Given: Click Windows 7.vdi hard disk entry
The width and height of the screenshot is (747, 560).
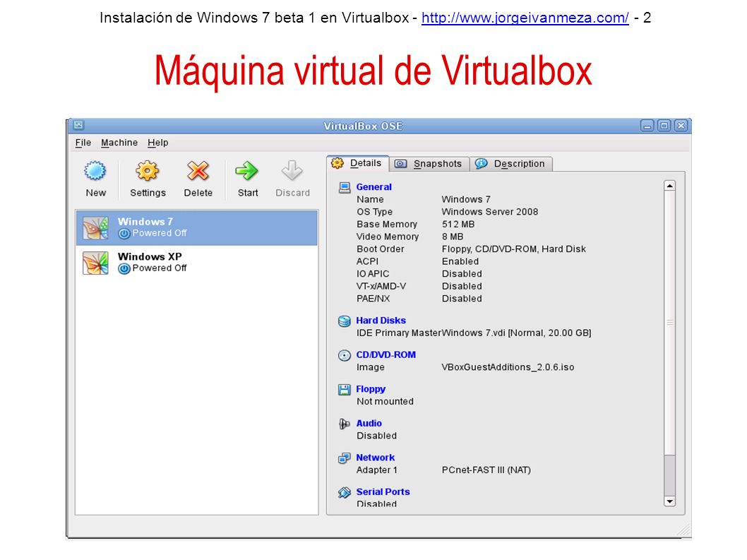Looking at the screenshot, I should [x=516, y=333].
